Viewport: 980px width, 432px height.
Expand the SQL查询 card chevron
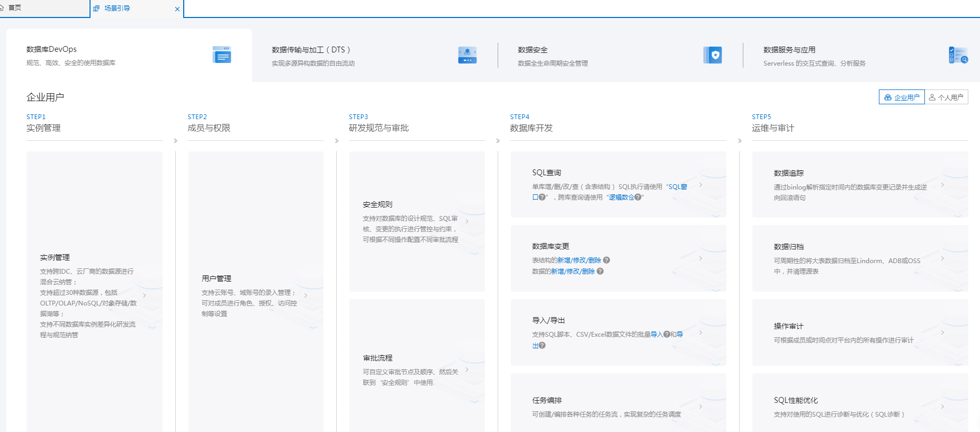[x=701, y=185]
